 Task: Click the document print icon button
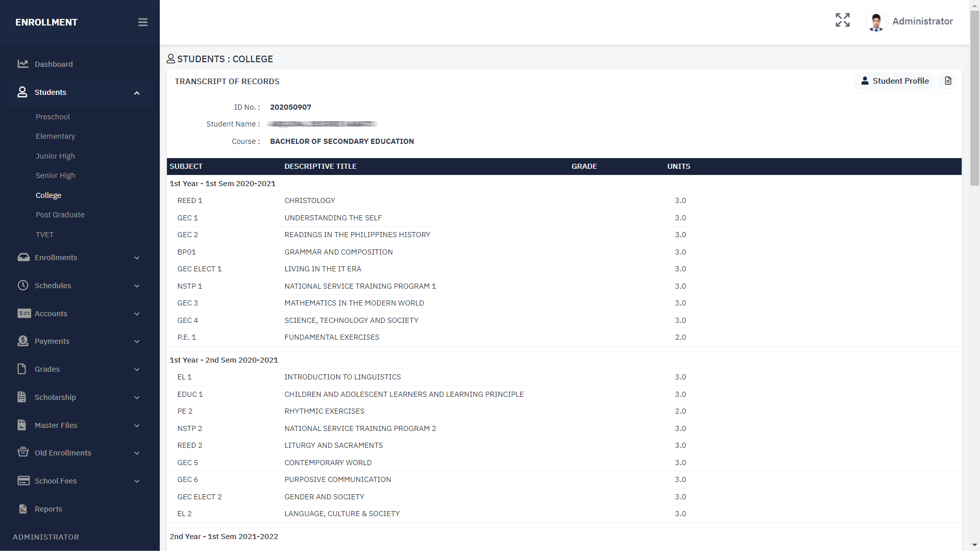(948, 81)
